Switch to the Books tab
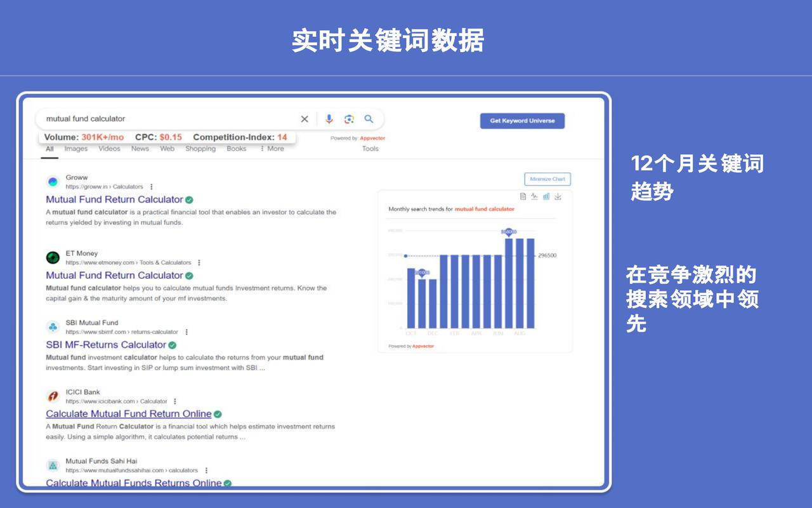The image size is (812, 508). point(237,149)
